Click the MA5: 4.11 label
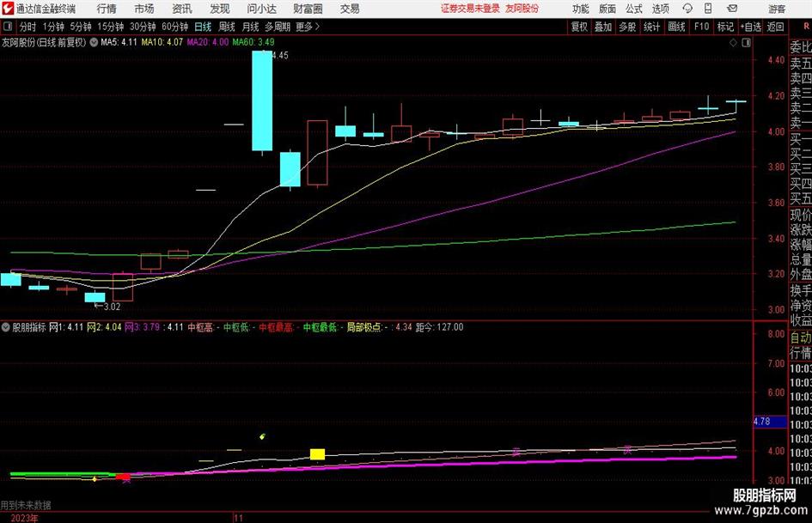The image size is (812, 523). click(x=119, y=42)
